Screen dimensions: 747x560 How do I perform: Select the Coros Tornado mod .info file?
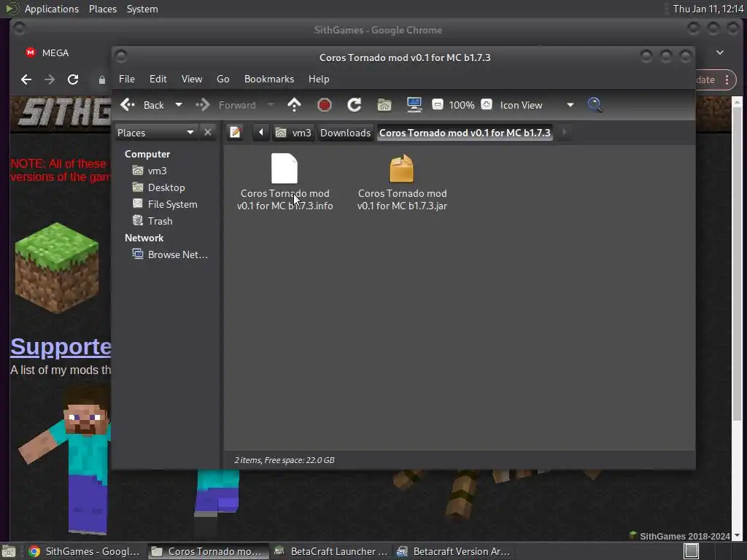[285, 182]
